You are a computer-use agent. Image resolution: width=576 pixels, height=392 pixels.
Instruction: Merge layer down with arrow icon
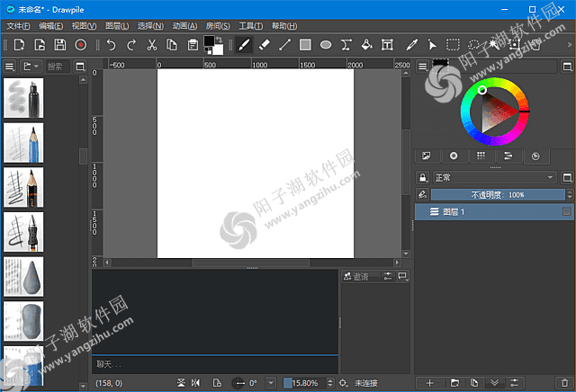[x=494, y=383]
